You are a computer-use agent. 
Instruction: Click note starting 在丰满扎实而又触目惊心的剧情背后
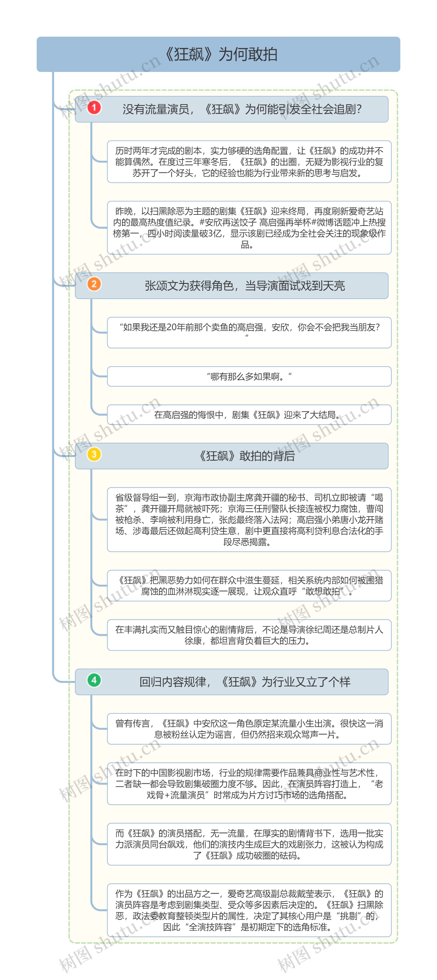click(x=249, y=635)
